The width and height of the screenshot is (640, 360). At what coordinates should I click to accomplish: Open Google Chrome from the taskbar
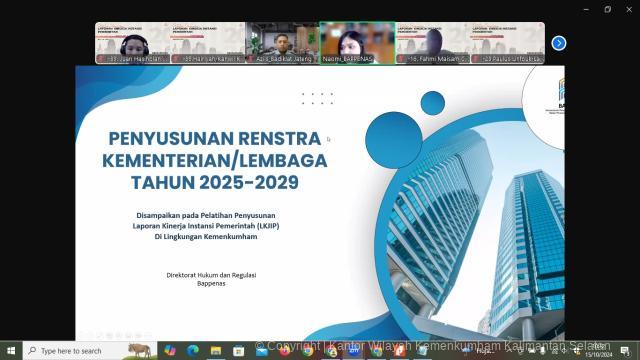click(x=308, y=351)
